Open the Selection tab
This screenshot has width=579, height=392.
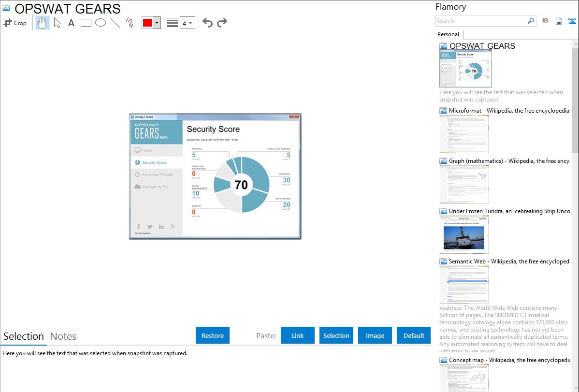coord(24,336)
